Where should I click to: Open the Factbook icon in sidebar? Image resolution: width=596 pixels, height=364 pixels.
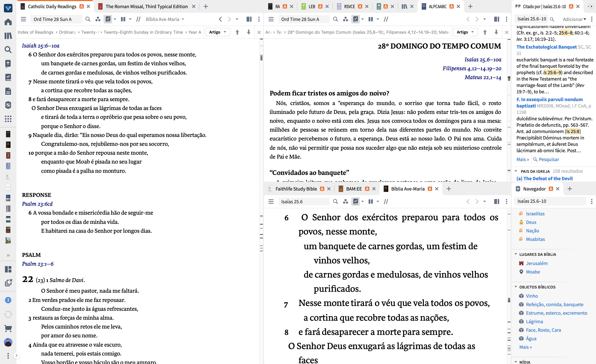coord(8,63)
